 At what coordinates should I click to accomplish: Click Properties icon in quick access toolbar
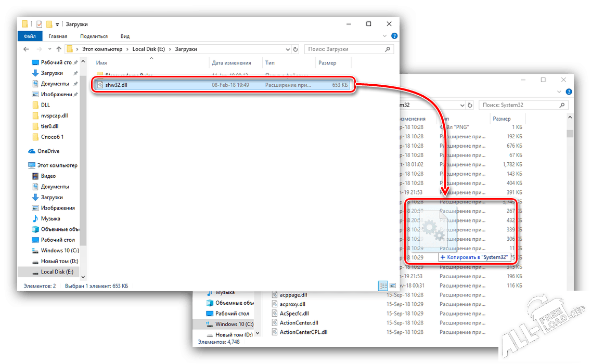[x=39, y=24]
